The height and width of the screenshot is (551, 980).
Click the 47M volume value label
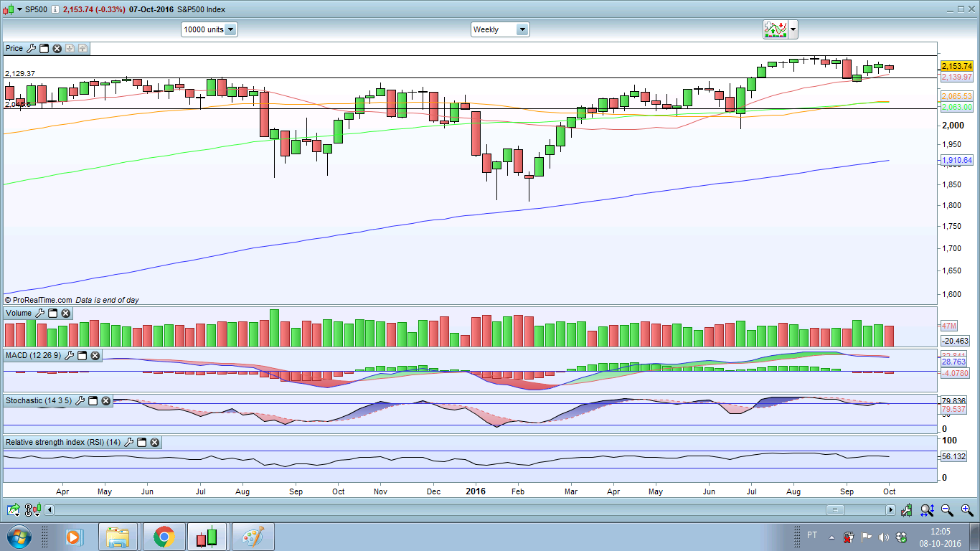(x=948, y=326)
